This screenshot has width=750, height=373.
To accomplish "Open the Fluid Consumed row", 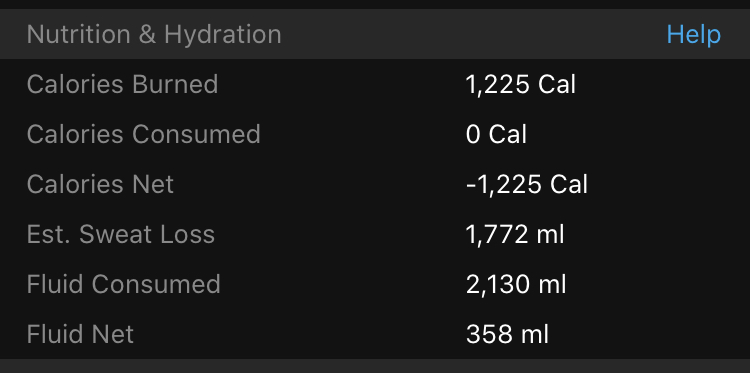I will (375, 284).
